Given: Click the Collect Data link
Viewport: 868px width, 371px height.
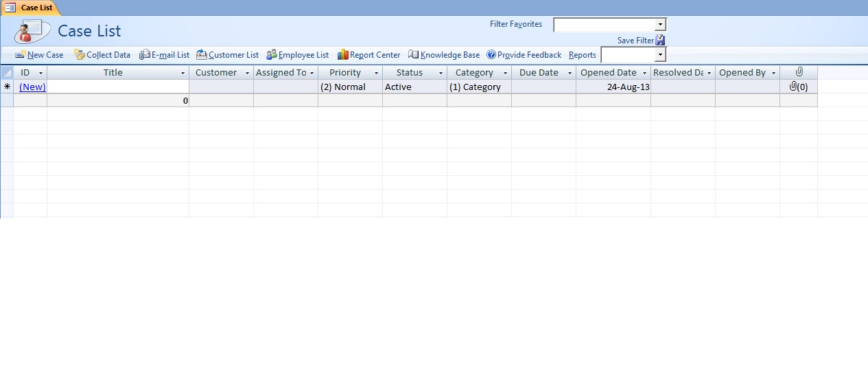Looking at the screenshot, I should pyautogui.click(x=108, y=55).
